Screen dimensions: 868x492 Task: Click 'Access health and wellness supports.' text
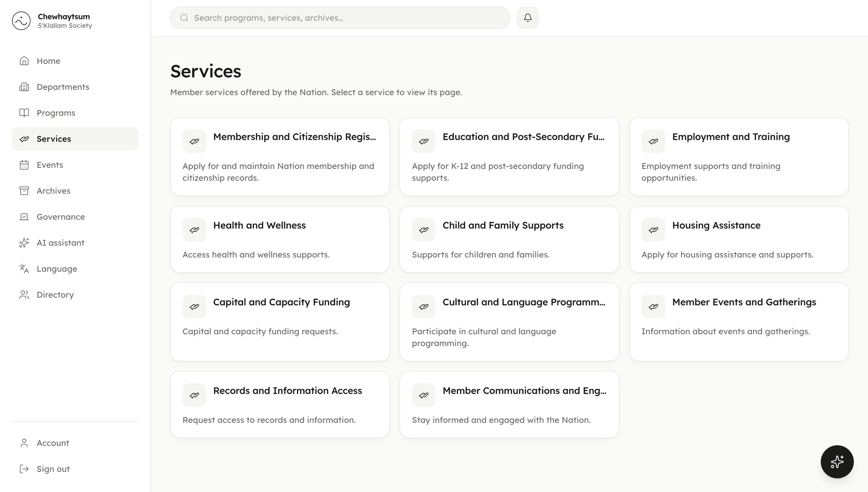tap(256, 255)
